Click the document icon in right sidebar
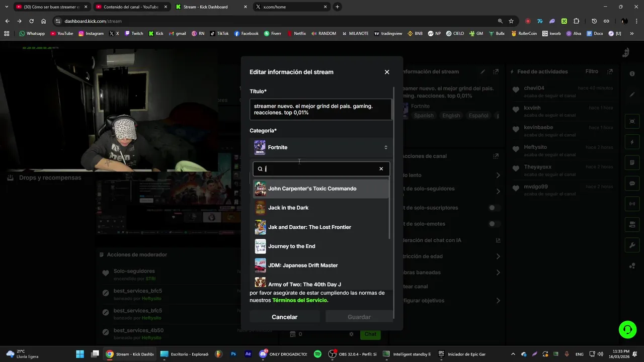The height and width of the screenshot is (362, 644). tap(632, 163)
